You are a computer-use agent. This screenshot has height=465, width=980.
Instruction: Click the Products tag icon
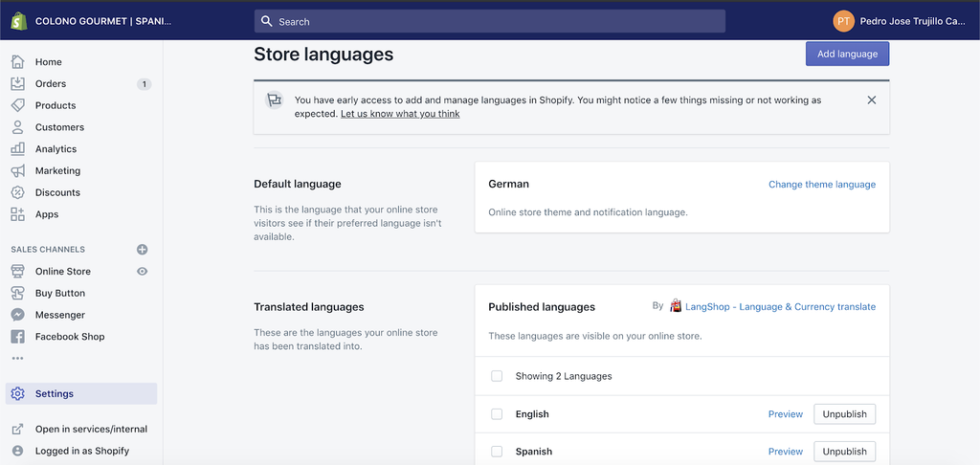(17, 105)
